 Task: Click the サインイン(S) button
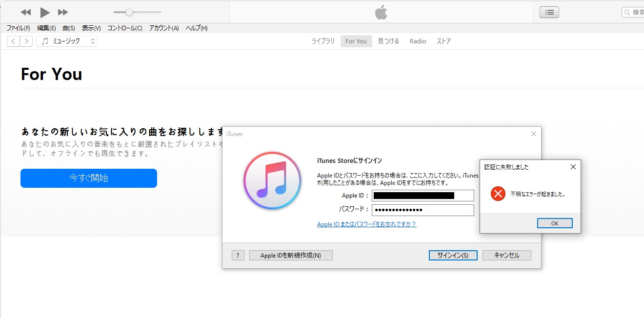pos(453,255)
